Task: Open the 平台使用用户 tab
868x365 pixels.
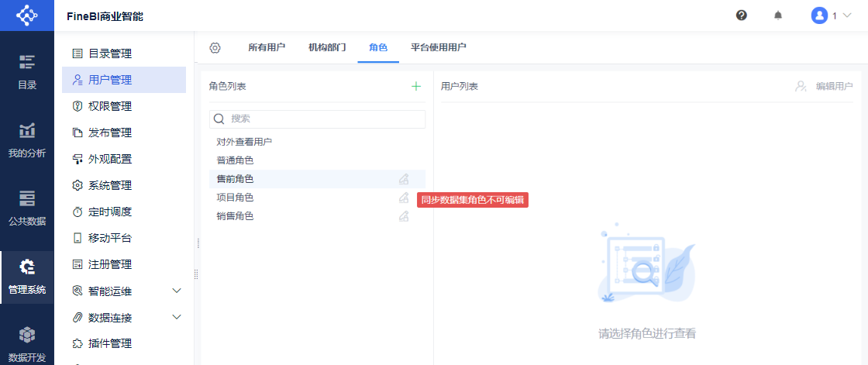Action: [439, 47]
